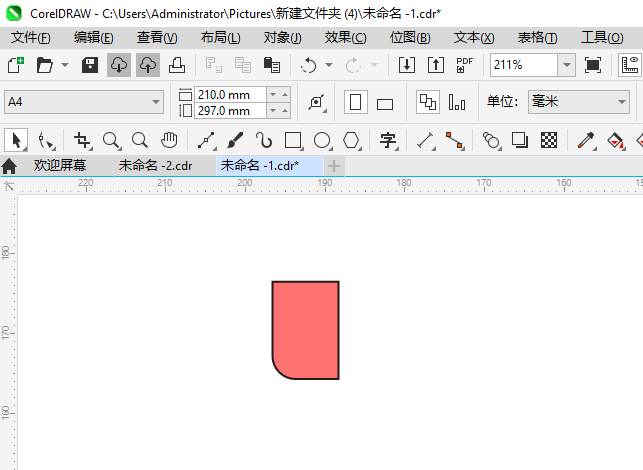Screen dimensions: 643x470
Task: Click the 211% zoom level field
Action: (524, 65)
